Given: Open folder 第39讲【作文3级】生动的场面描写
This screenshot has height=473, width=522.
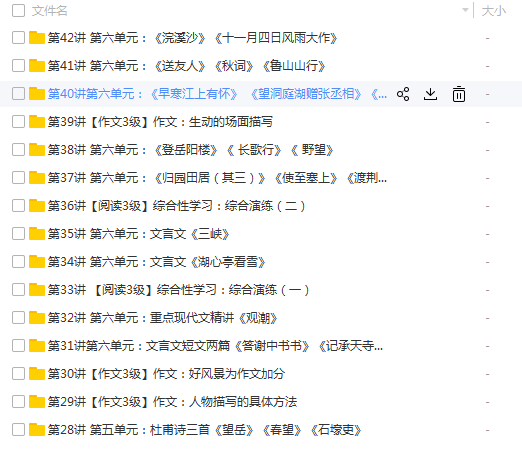Looking at the screenshot, I should pos(160,122).
